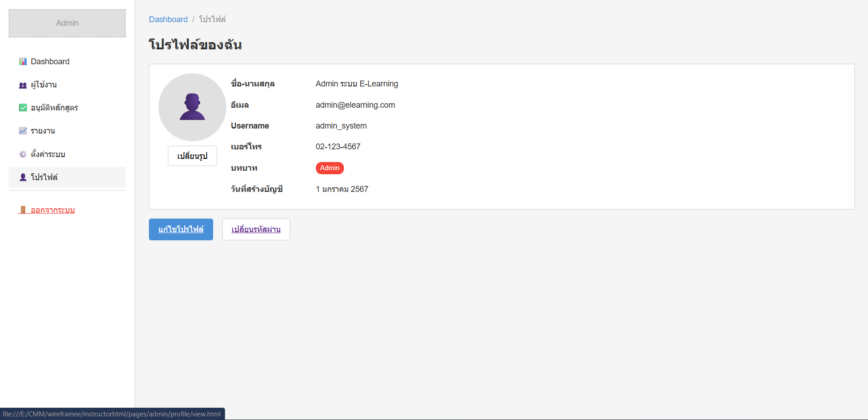868x420 pixels.
Task: Click the Dashboard breadcrumb link
Action: click(168, 19)
